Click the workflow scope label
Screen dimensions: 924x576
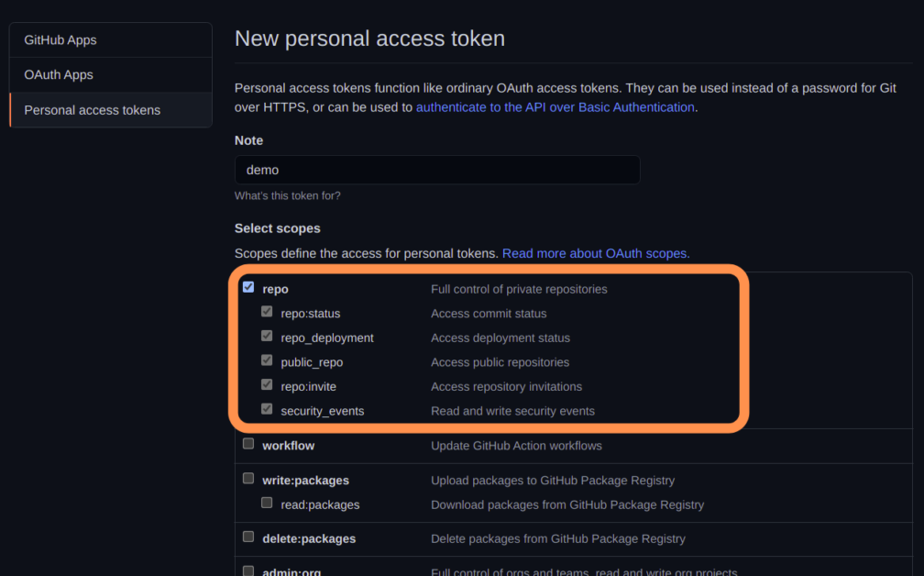click(x=288, y=446)
